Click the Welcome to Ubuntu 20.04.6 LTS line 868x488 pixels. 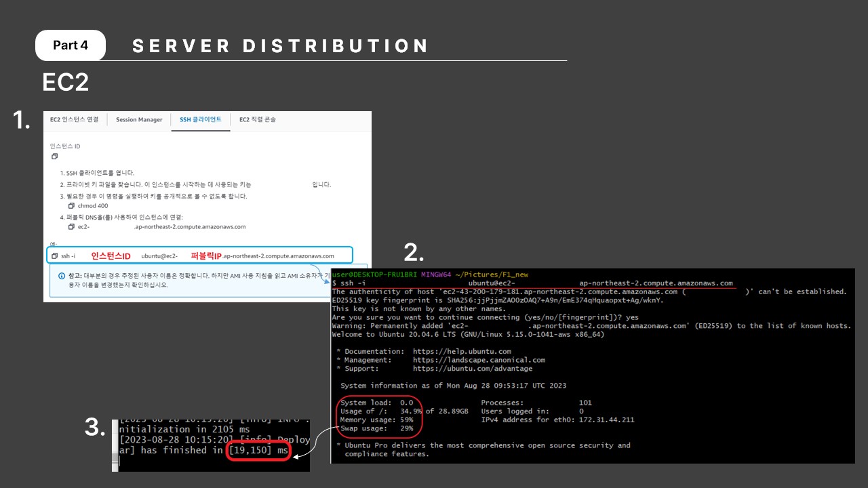(x=468, y=334)
